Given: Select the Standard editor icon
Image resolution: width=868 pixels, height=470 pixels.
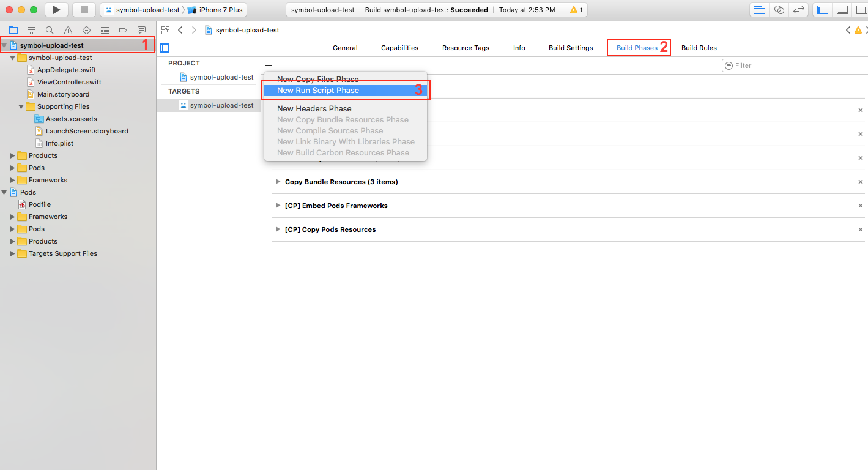Looking at the screenshot, I should (x=760, y=10).
